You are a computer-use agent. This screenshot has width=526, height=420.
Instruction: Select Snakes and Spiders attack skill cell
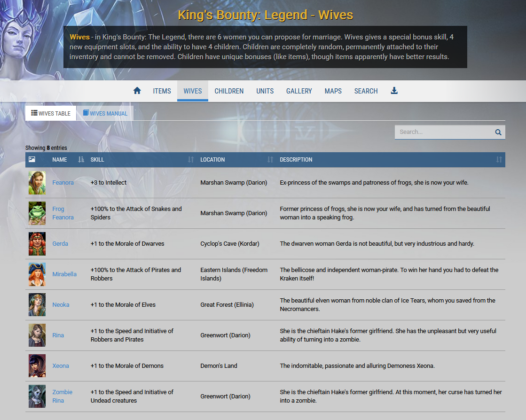tap(136, 213)
